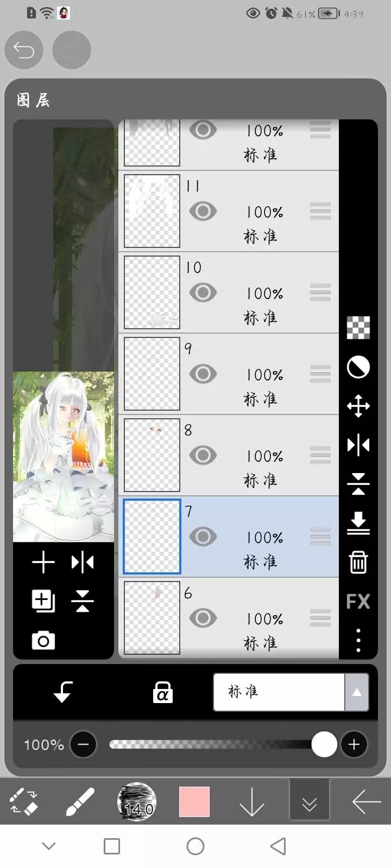The image size is (391, 868).
Task: Open the pink color swatch
Action: click(194, 802)
